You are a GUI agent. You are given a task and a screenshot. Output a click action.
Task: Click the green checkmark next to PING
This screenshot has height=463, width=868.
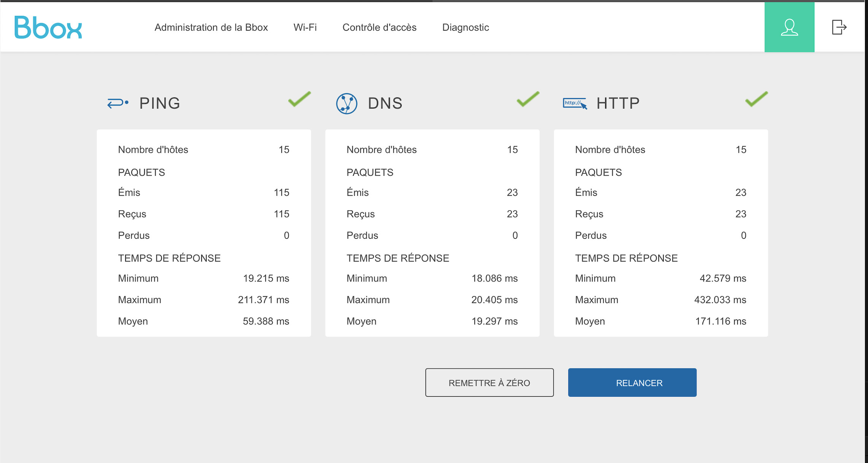tap(299, 99)
